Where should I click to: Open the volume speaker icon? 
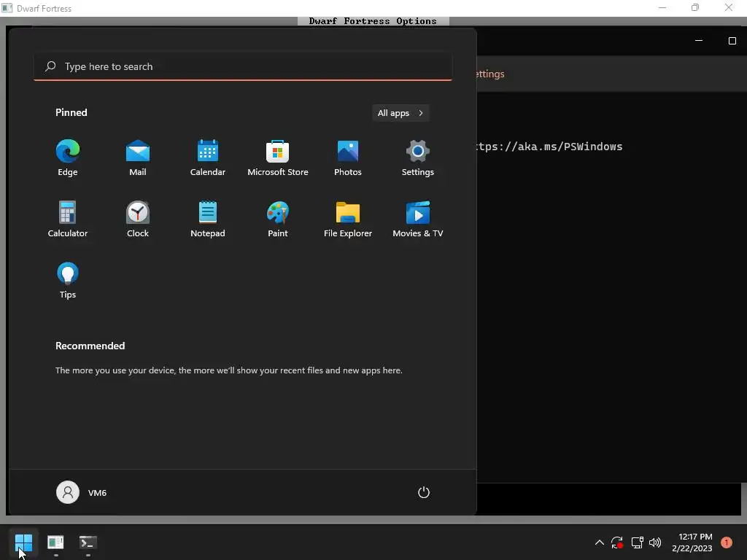(x=655, y=542)
